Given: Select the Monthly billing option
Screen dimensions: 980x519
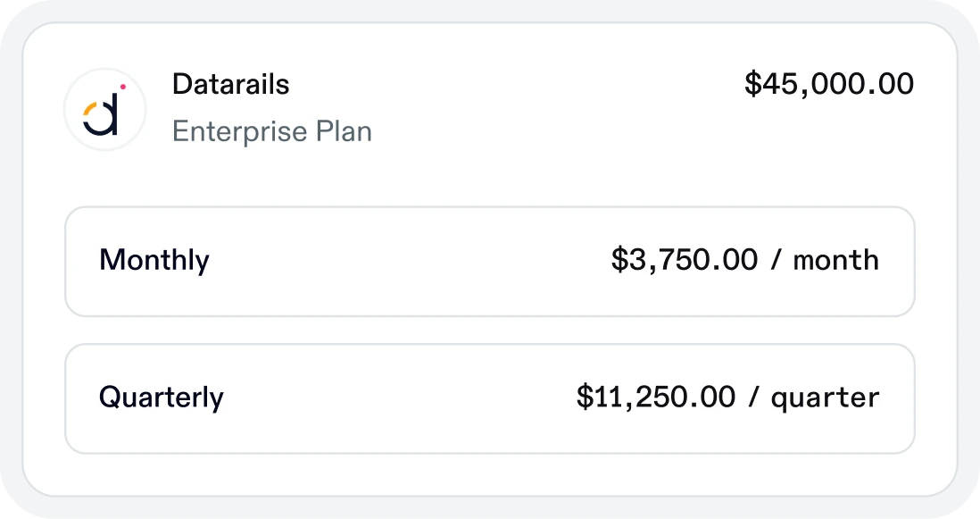Looking at the screenshot, I should 490,262.
